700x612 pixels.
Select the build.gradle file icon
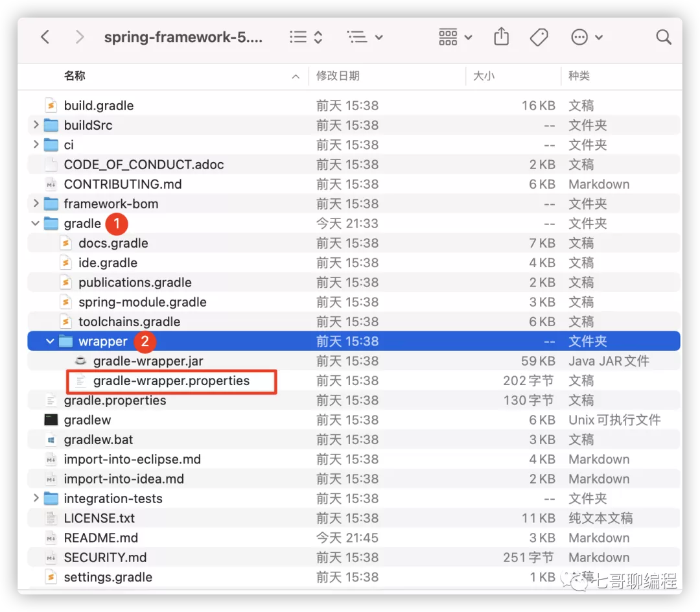pos(51,105)
